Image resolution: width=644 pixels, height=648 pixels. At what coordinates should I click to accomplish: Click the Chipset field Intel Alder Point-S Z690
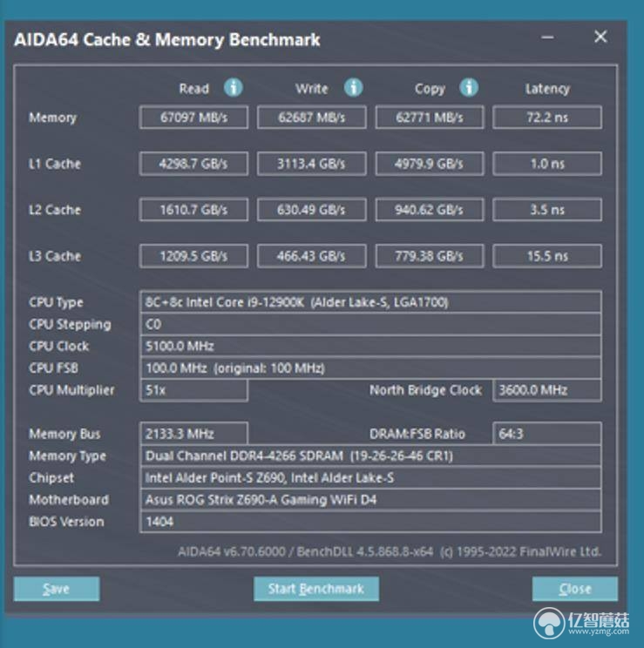tap(370, 477)
